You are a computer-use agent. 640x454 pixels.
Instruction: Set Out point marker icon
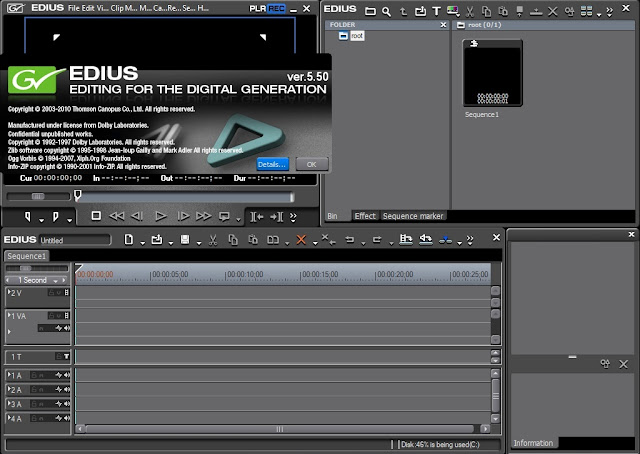tap(56, 217)
